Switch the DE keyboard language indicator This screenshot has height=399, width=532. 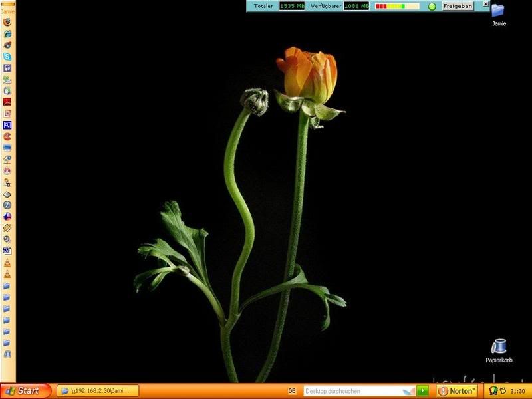pyautogui.click(x=292, y=391)
